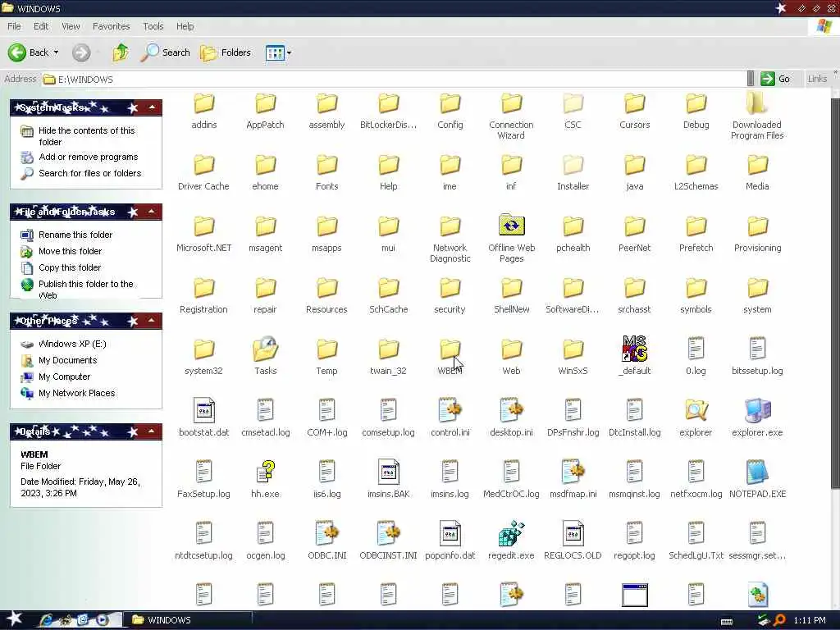Image resolution: width=840 pixels, height=630 pixels.
Task: Collapse the Other Places panel
Action: click(x=152, y=321)
